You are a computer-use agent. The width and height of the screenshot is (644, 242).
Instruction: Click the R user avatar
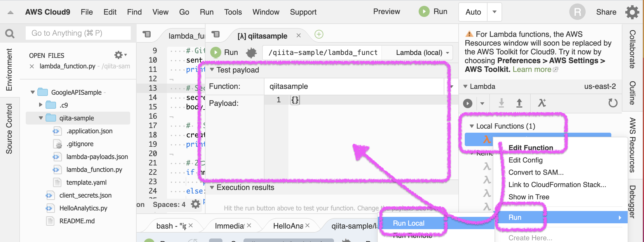click(x=577, y=12)
